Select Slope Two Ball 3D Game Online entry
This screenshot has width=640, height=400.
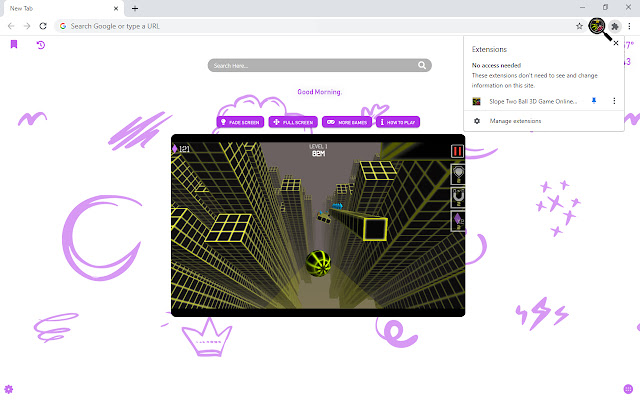pos(533,101)
